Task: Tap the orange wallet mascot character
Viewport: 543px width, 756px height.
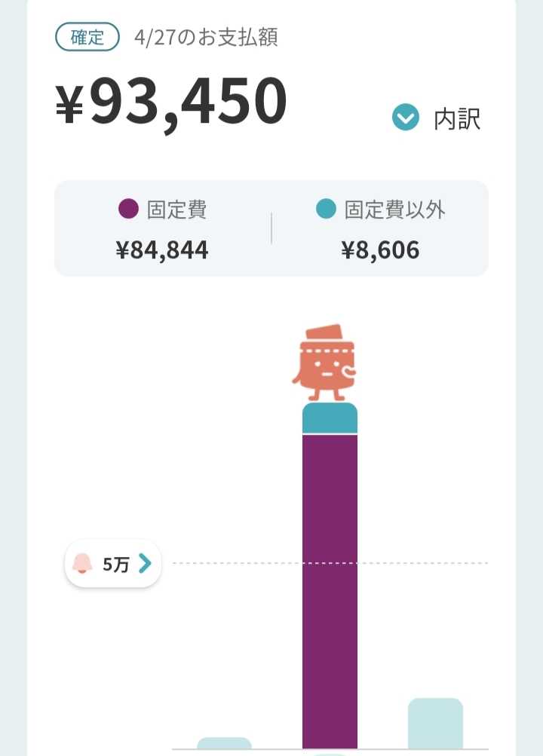Action: (324, 363)
